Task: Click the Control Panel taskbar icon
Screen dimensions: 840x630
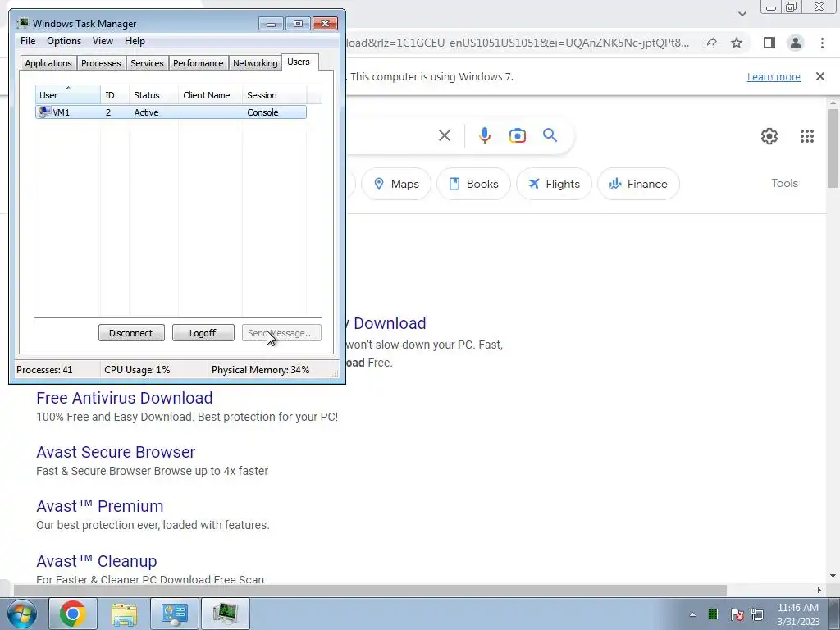Action: [x=175, y=614]
